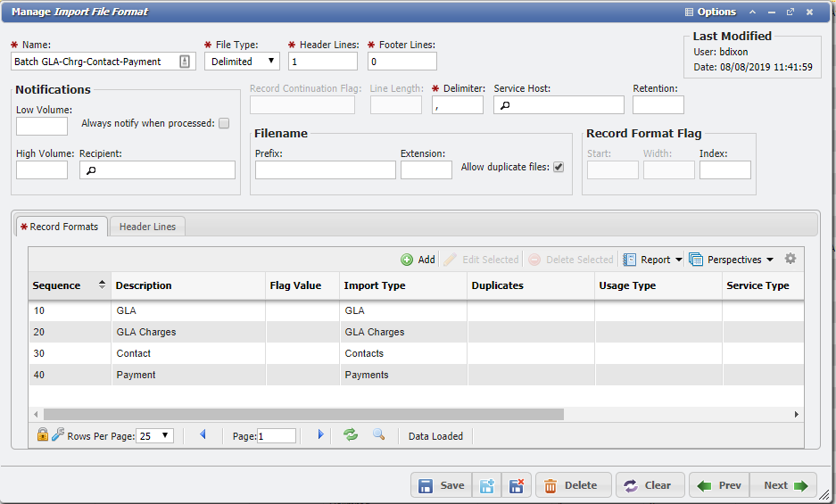Image resolution: width=836 pixels, height=504 pixels.
Task: Refresh the record formats grid
Action: click(x=351, y=435)
